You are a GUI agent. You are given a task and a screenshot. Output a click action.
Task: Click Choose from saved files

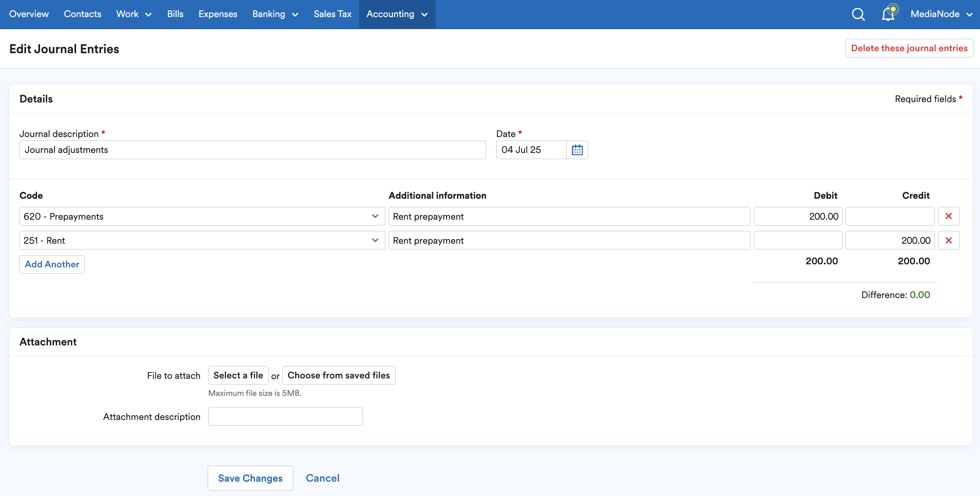339,375
